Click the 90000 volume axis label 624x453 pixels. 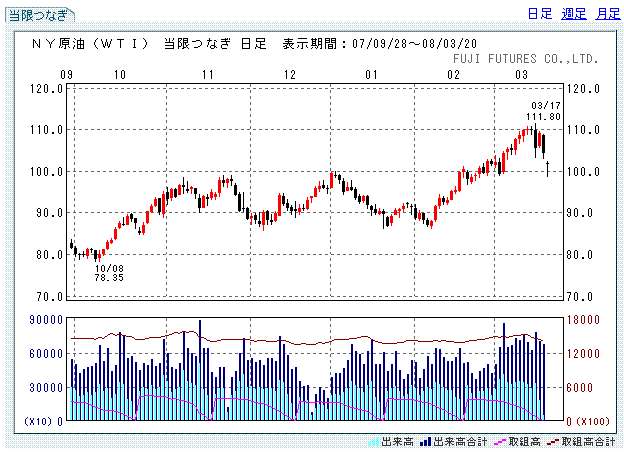point(48,319)
